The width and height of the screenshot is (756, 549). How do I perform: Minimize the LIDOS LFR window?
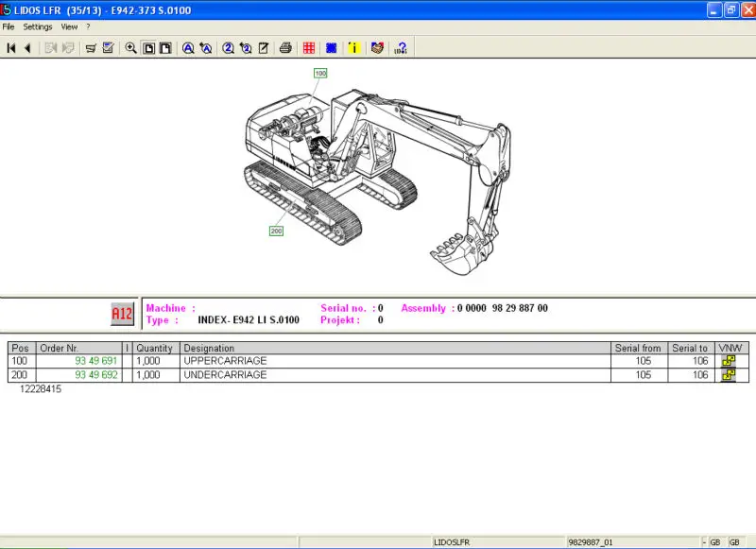click(714, 9)
